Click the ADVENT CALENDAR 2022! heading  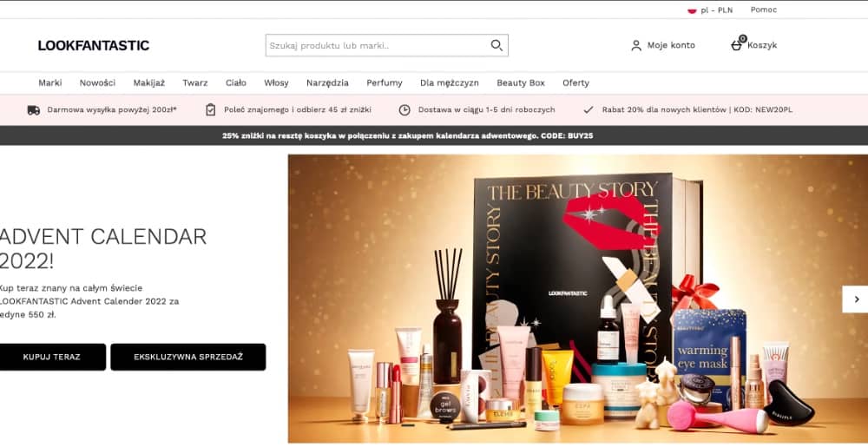pyautogui.click(x=103, y=248)
